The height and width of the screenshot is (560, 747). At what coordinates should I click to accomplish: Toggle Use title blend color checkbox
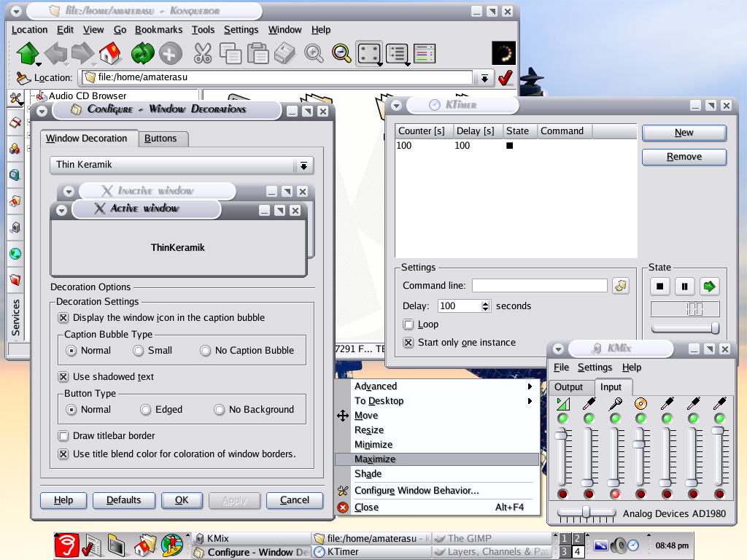point(63,454)
